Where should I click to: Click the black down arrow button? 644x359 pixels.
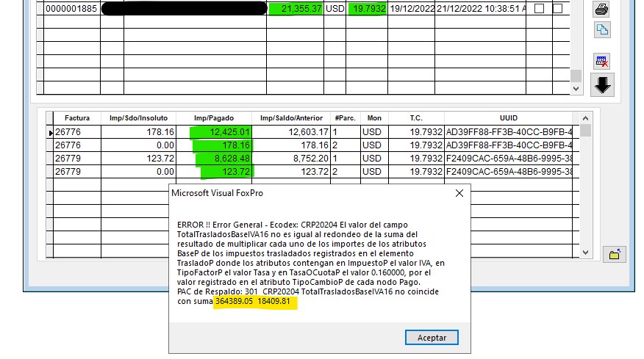tap(602, 85)
